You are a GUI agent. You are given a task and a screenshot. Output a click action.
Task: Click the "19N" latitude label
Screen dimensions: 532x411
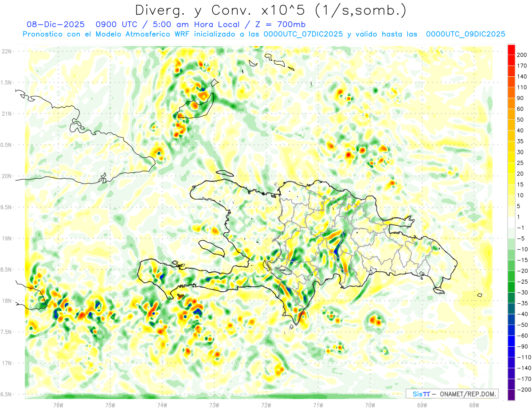(6, 239)
